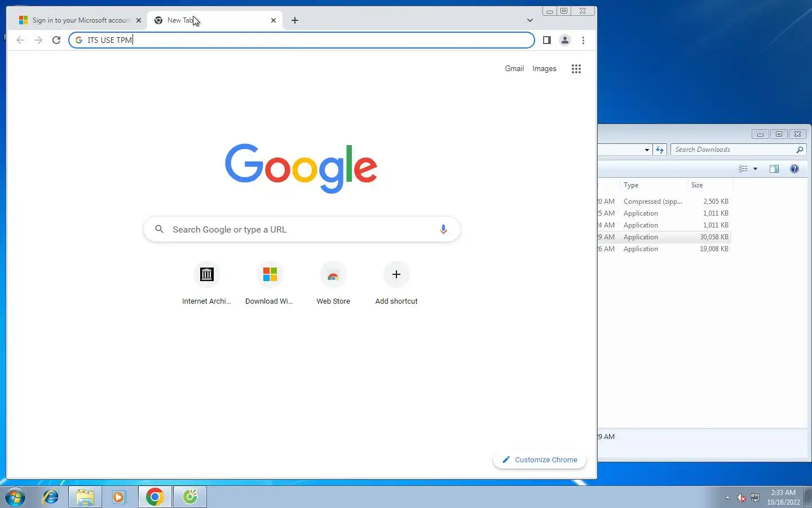
Task: Select the New Tab tab
Action: tap(215, 20)
